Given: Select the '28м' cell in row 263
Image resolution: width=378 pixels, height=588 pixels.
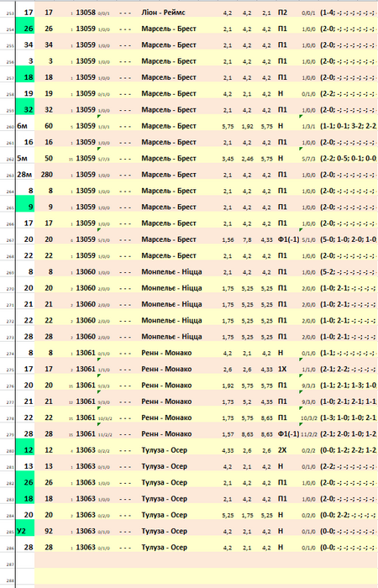Looking at the screenshot, I should [x=24, y=175].
